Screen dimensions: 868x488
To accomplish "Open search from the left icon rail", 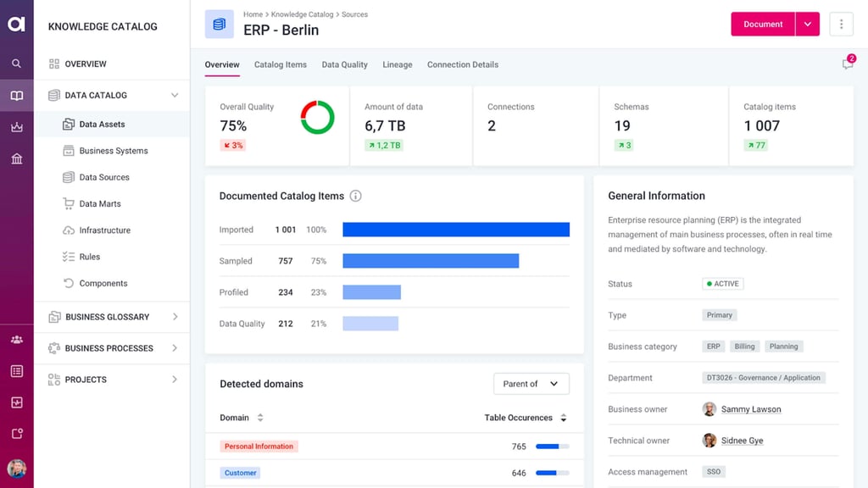I will [17, 64].
